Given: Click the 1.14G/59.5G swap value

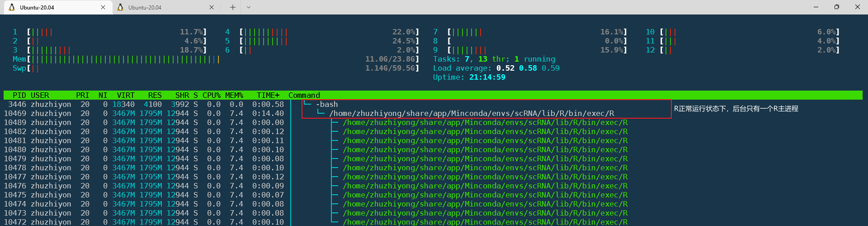Looking at the screenshot, I should pyautogui.click(x=390, y=68).
